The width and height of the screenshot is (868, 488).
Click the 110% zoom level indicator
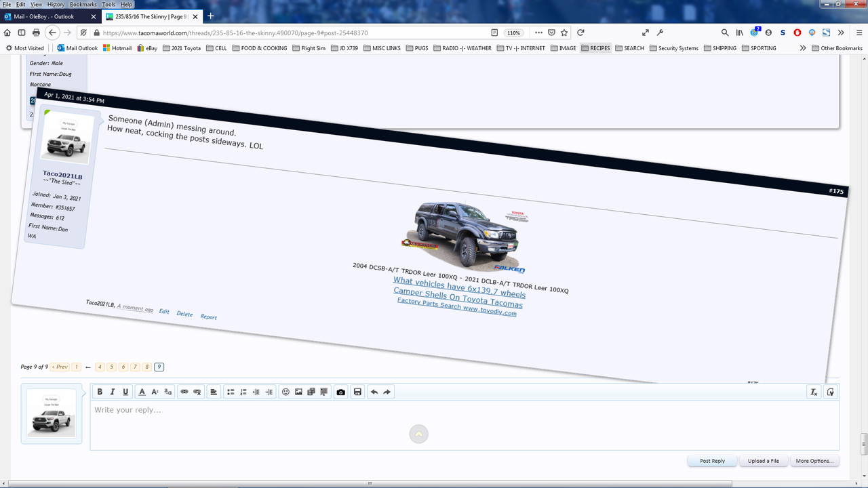tap(514, 33)
